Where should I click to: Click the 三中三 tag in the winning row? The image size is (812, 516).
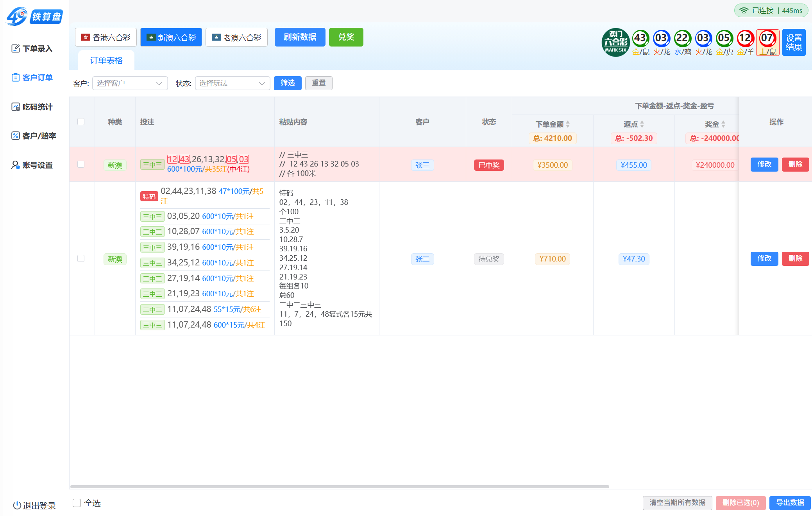[152, 165]
